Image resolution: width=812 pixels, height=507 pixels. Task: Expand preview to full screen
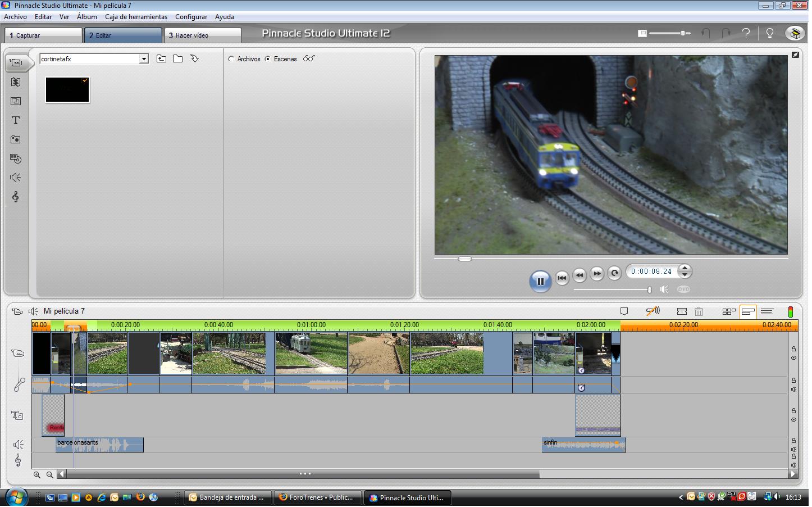point(795,55)
